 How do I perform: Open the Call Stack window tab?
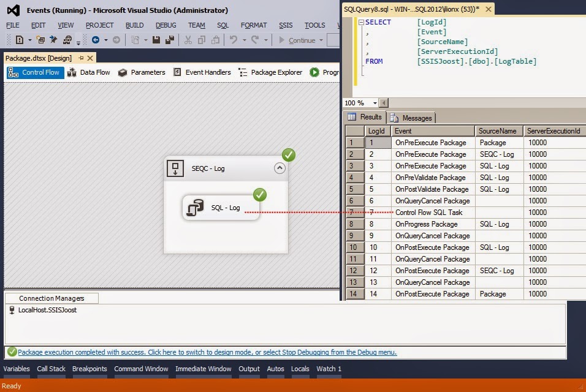click(x=51, y=369)
